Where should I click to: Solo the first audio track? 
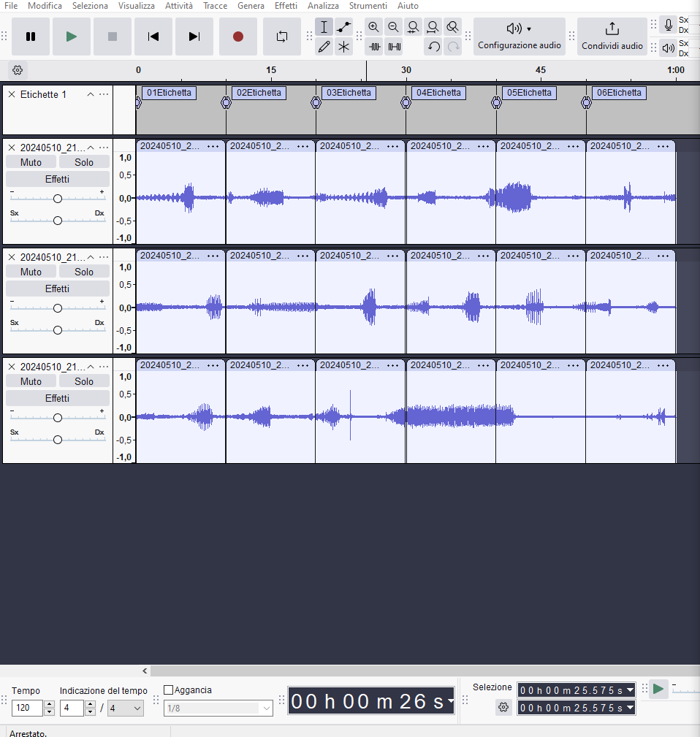point(84,161)
